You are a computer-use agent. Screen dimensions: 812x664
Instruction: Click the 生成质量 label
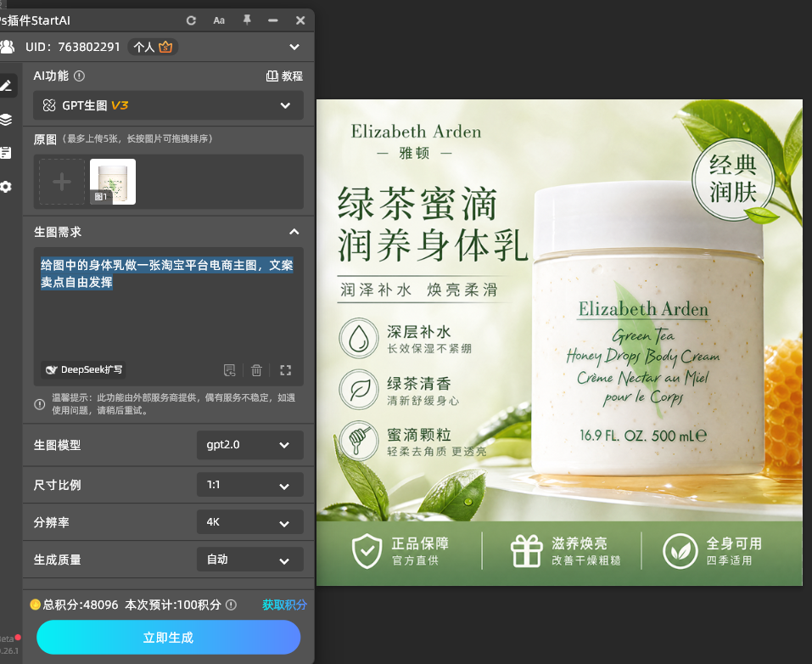[x=57, y=560]
